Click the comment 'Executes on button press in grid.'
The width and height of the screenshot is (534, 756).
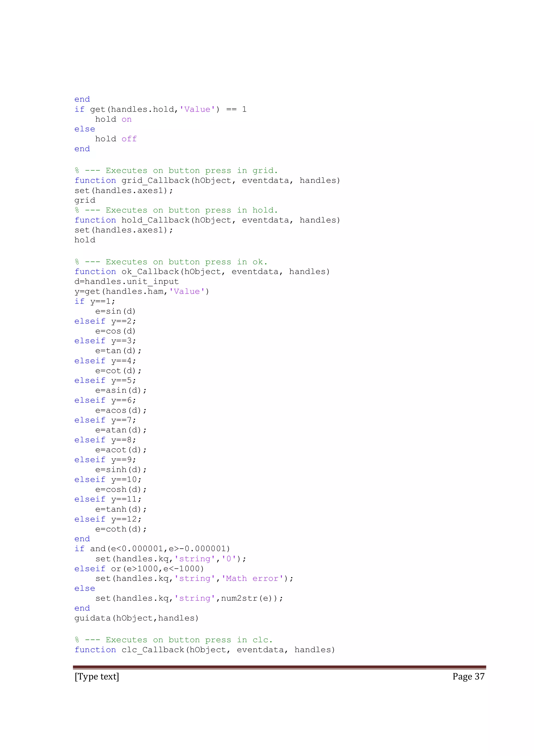coord(176,171)
